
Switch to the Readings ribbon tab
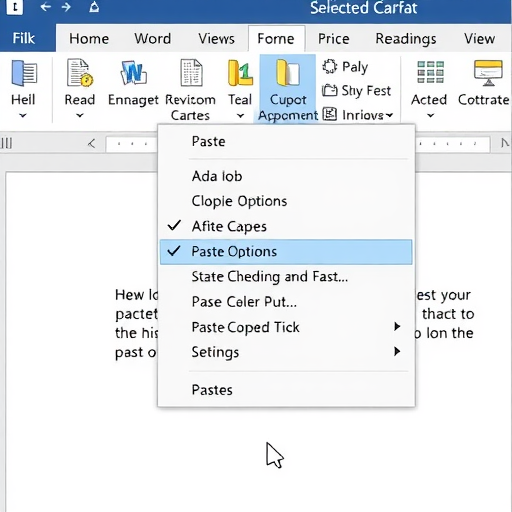[406, 39]
